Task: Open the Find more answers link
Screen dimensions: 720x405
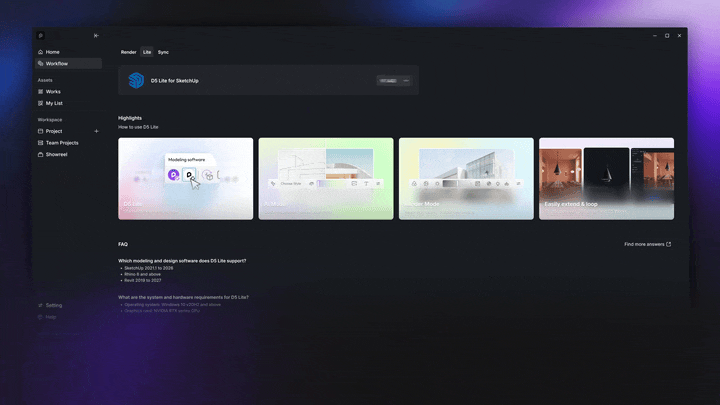Action: coord(647,244)
